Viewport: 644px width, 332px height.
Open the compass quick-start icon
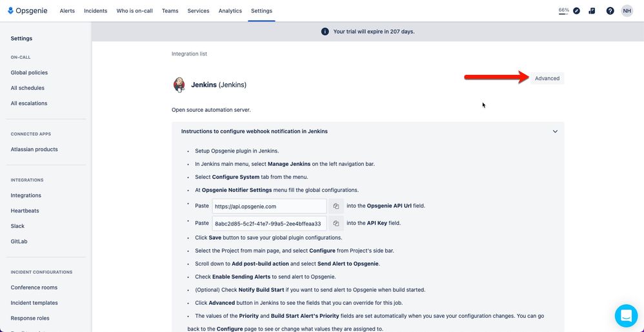577,11
